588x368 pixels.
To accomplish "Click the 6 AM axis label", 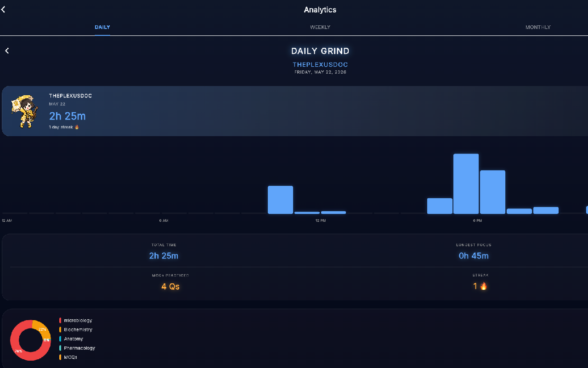I will coord(164,221).
